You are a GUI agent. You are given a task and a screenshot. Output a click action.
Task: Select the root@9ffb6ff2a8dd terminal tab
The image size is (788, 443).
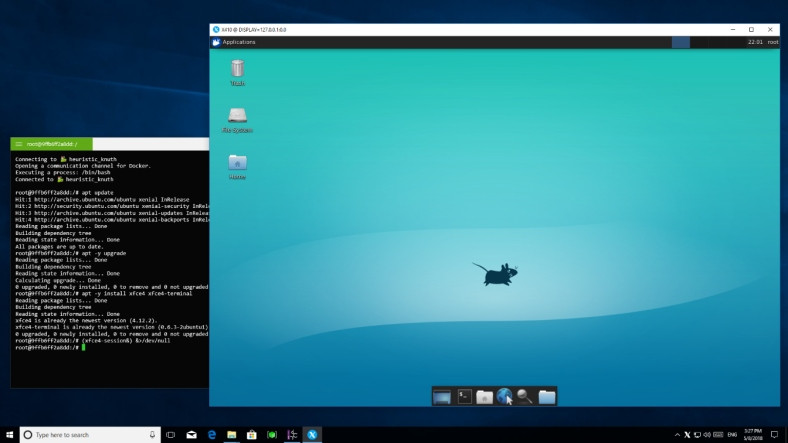52,144
